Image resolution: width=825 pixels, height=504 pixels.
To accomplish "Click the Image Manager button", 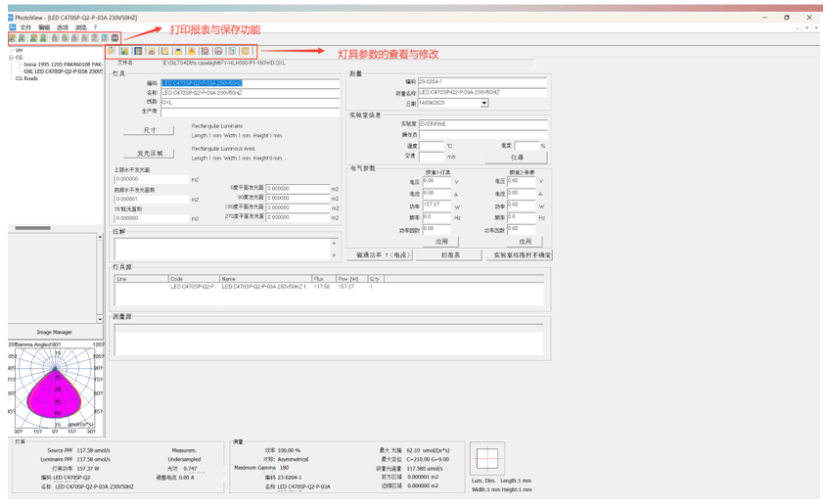I will pos(55,332).
